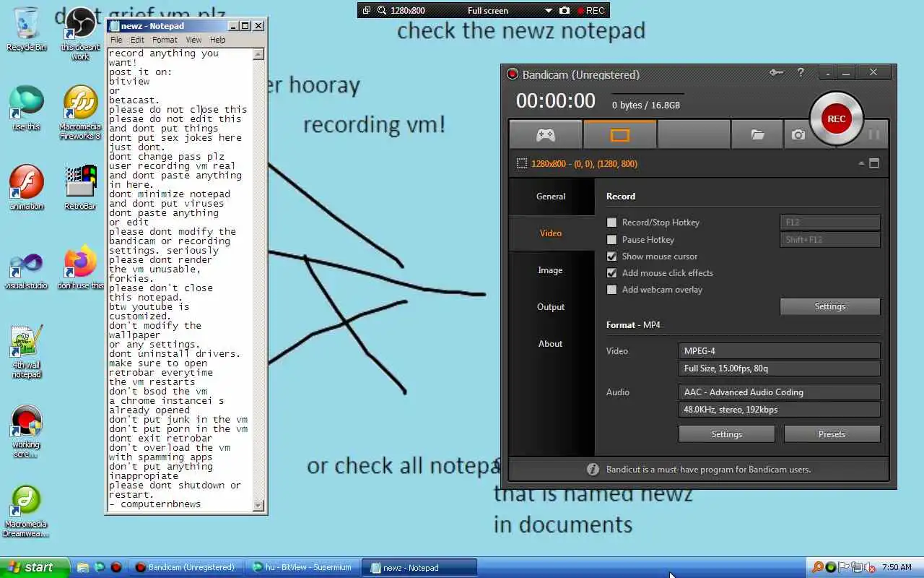Switch to Bandicam Video tab
This screenshot has height=578, width=924.
click(x=551, y=233)
